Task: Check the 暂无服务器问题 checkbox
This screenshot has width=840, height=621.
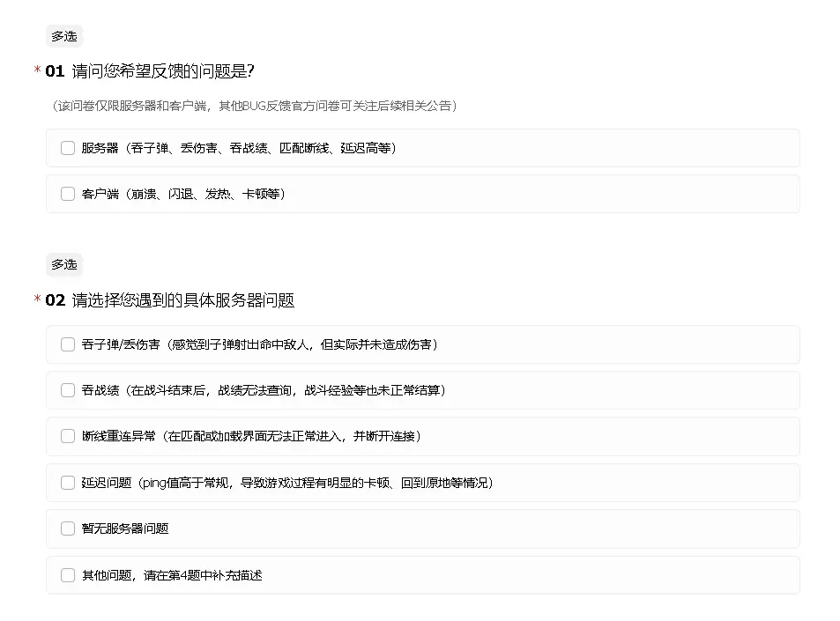Action: 68,529
